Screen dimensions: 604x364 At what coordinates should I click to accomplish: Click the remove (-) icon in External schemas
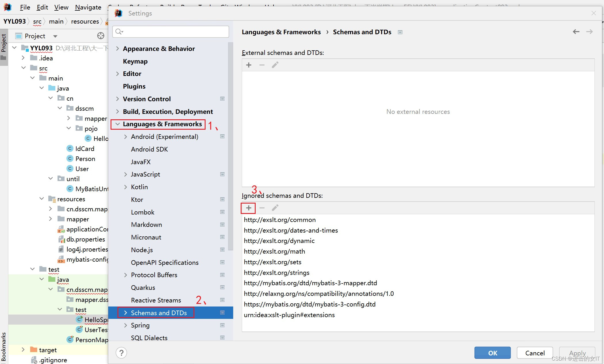click(262, 65)
